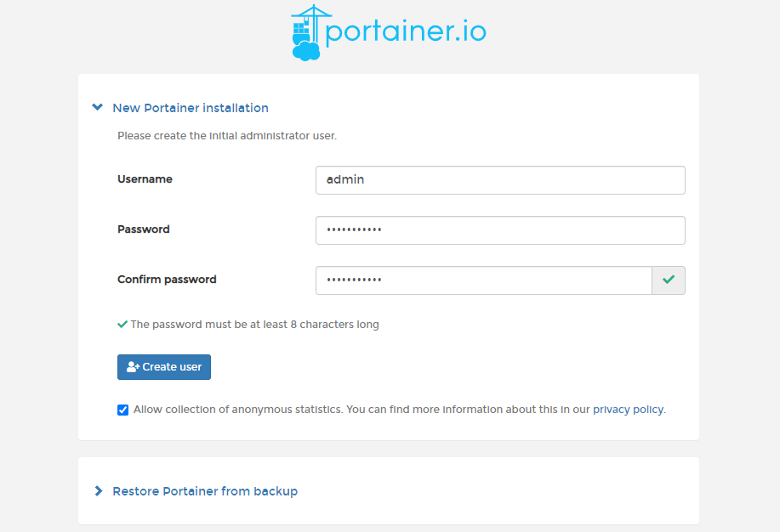Screen dimensions: 780x532
Task: Click the Password label
Action: (x=143, y=229)
